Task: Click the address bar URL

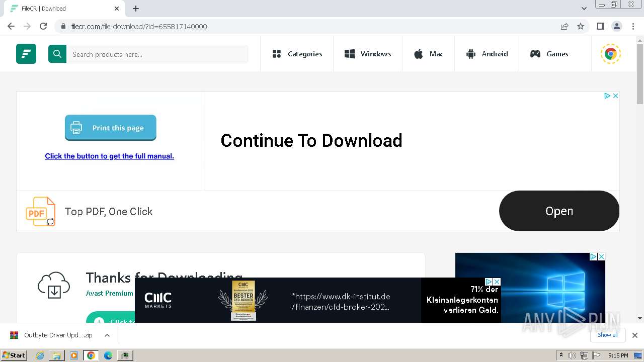Action: (139, 27)
